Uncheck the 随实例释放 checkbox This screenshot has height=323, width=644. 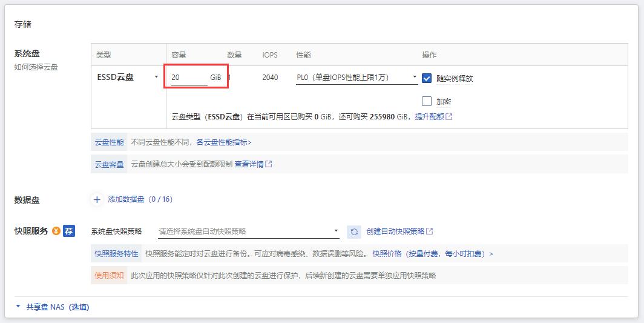[x=427, y=78]
